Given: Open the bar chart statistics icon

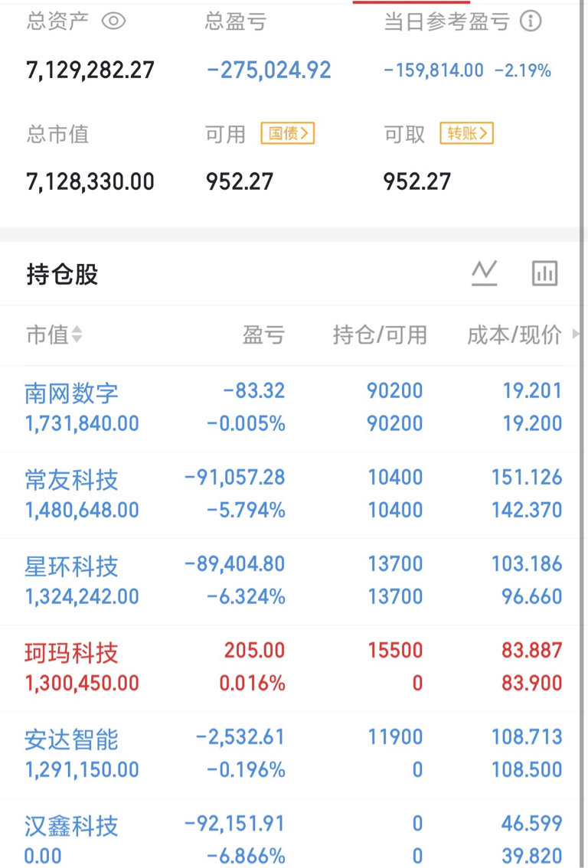Looking at the screenshot, I should (x=544, y=273).
